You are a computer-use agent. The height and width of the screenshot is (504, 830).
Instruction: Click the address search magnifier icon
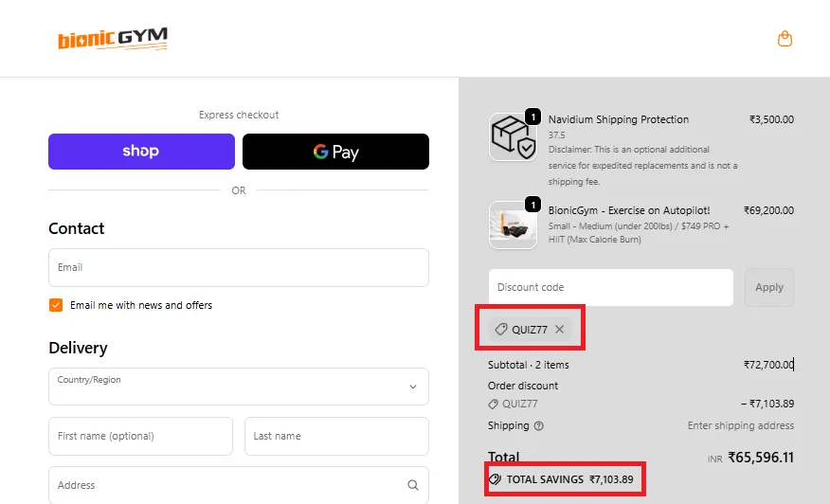coord(413,485)
